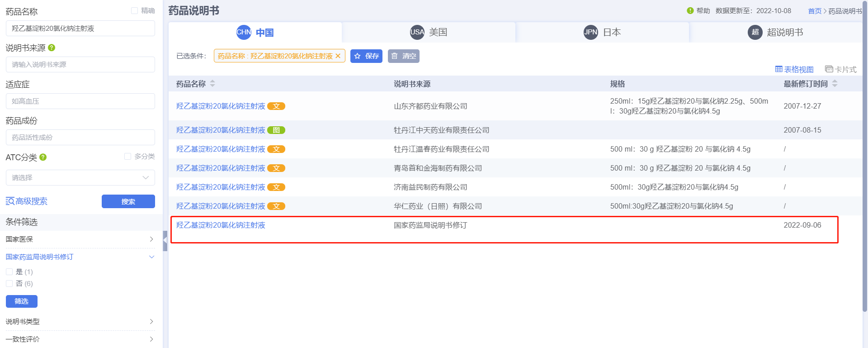Switch to the 日本 tab
868x348 pixels.
[602, 32]
